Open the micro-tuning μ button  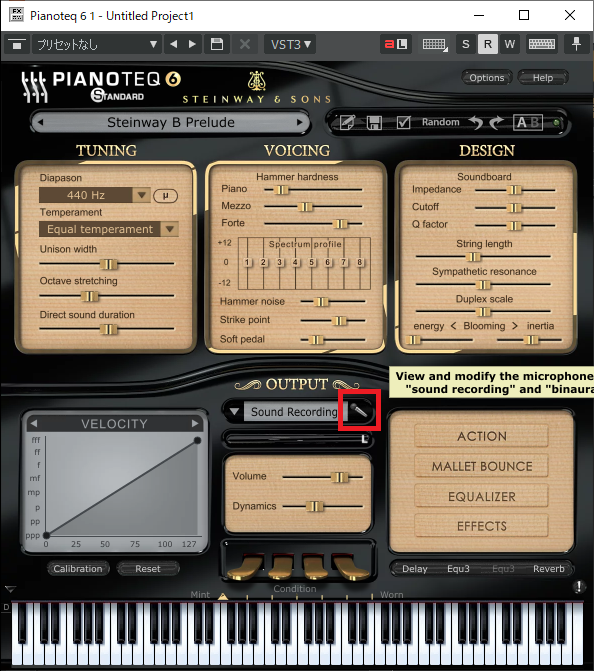tap(166, 196)
